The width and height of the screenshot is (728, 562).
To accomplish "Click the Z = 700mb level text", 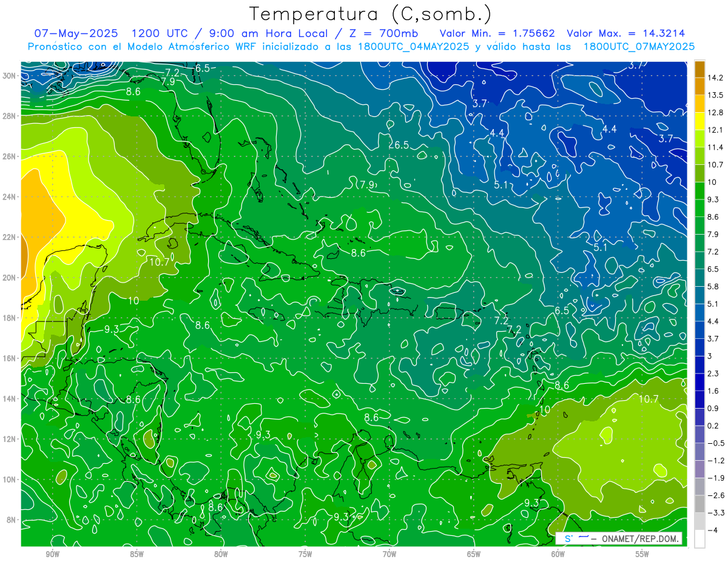I will pos(383,33).
